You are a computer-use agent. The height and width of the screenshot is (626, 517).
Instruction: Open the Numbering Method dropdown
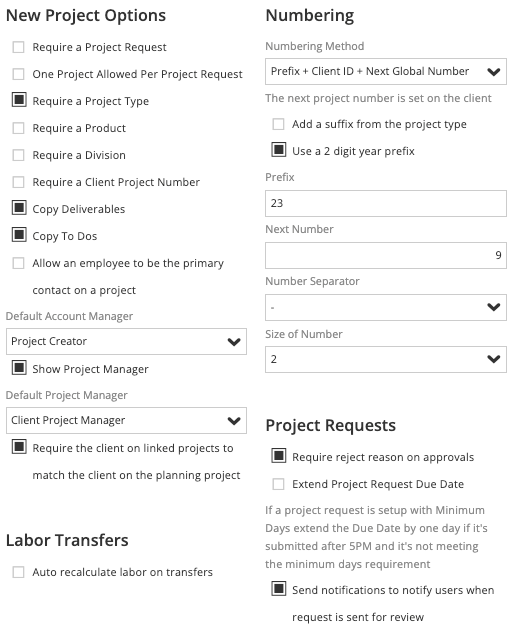[x=386, y=71]
